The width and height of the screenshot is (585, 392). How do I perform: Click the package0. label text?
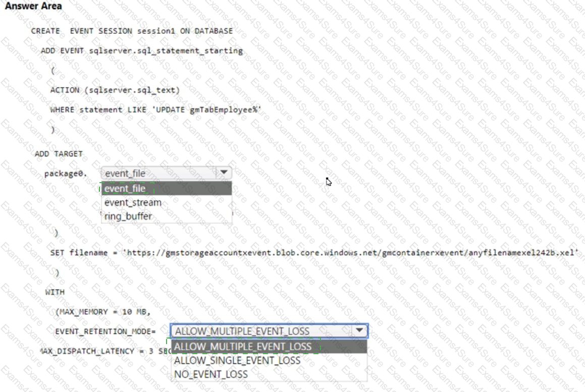66,174
